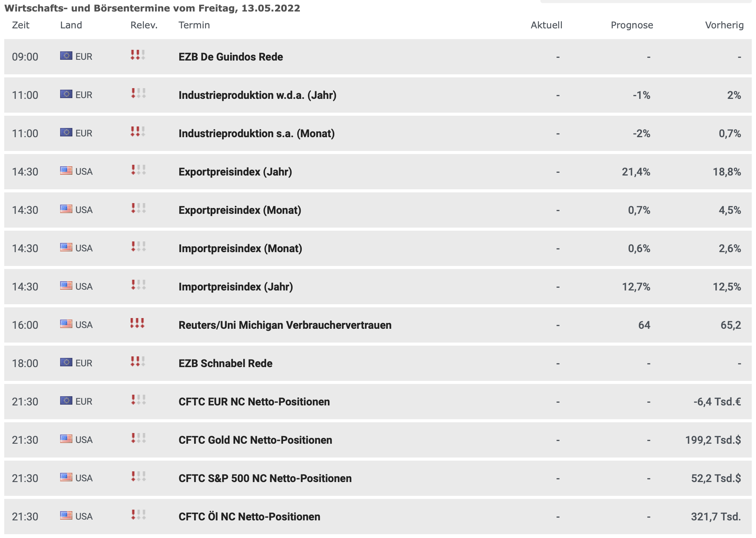This screenshot has width=756, height=538.
Task: Click relevance icon in CFTC Gold NC row
Action: click(x=138, y=438)
